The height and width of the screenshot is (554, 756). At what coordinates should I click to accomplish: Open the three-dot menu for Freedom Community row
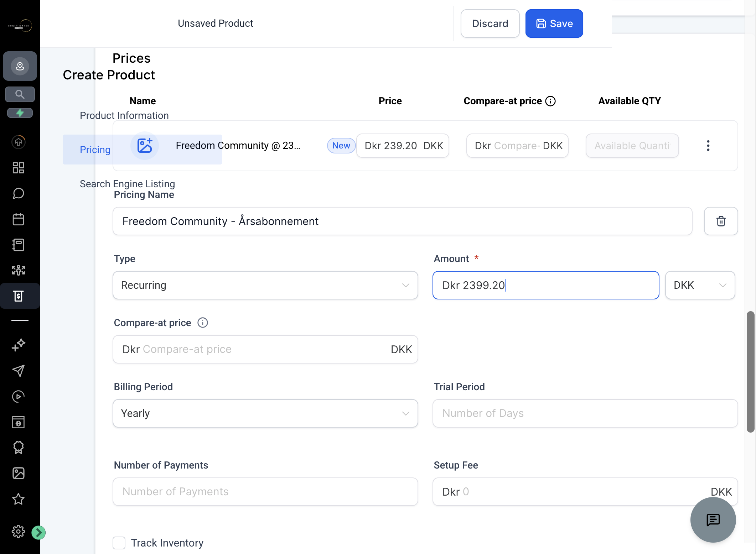708,146
